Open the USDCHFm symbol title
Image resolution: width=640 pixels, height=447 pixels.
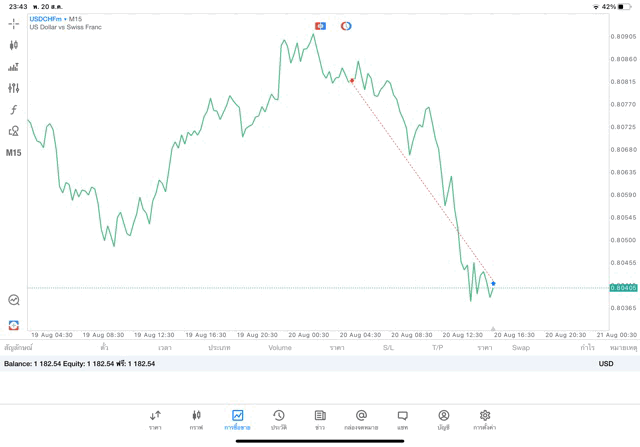56,19
